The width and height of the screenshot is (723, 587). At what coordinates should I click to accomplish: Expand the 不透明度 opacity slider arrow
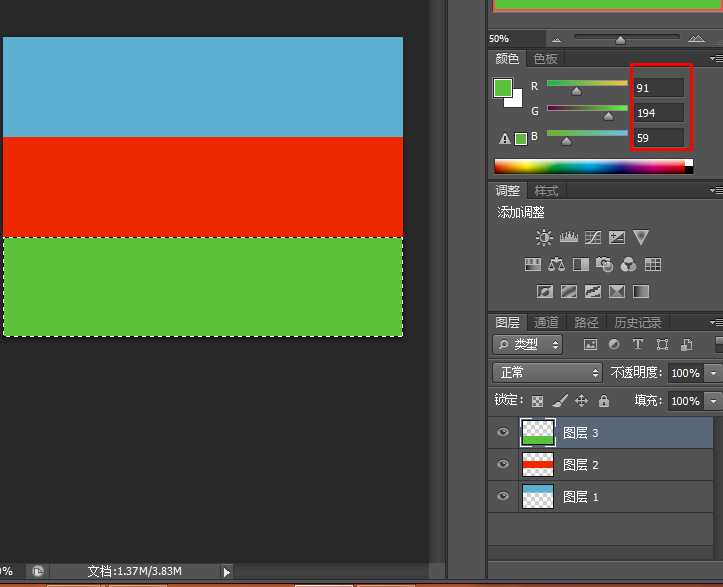(713, 373)
